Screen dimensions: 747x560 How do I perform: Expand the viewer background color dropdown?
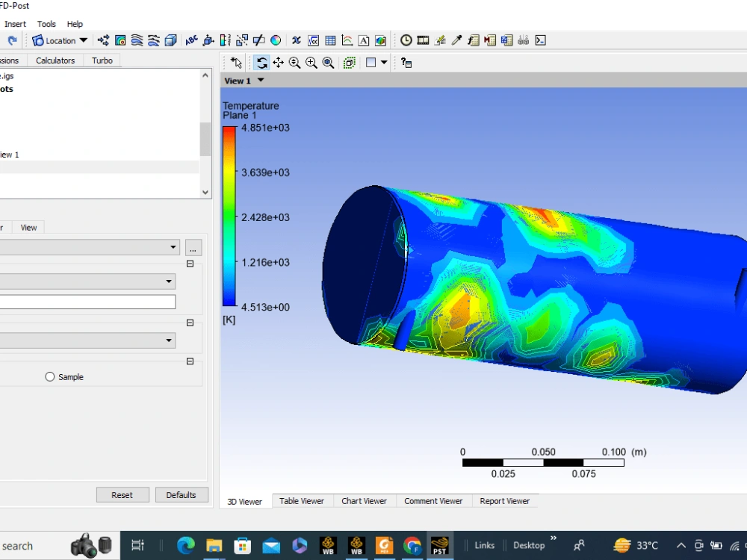tap(383, 63)
